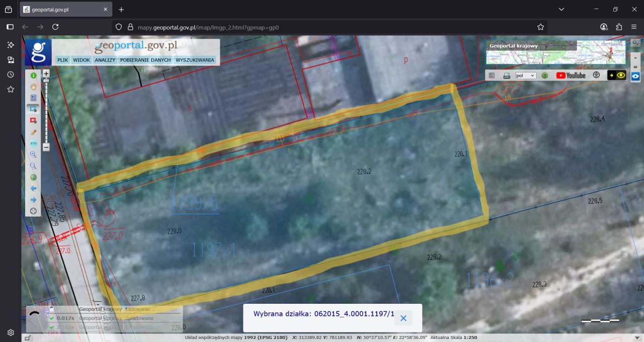Expand the map settings gears panel
644x342 pixels.
coord(635,43)
